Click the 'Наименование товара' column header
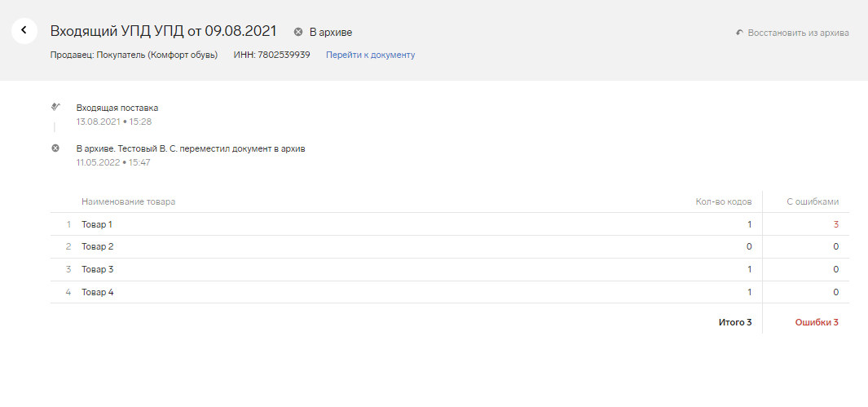This screenshot has width=868, height=407. [x=128, y=201]
